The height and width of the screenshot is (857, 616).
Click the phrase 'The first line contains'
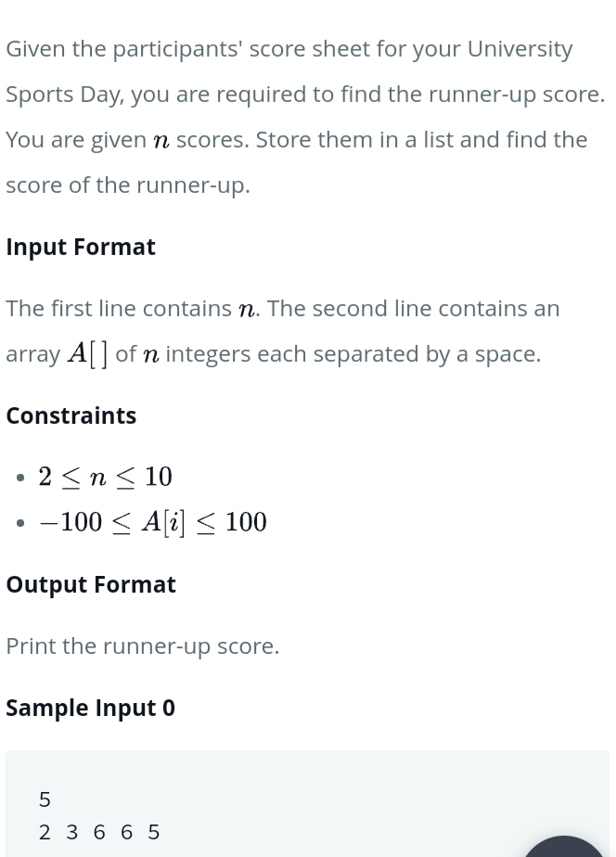(119, 309)
